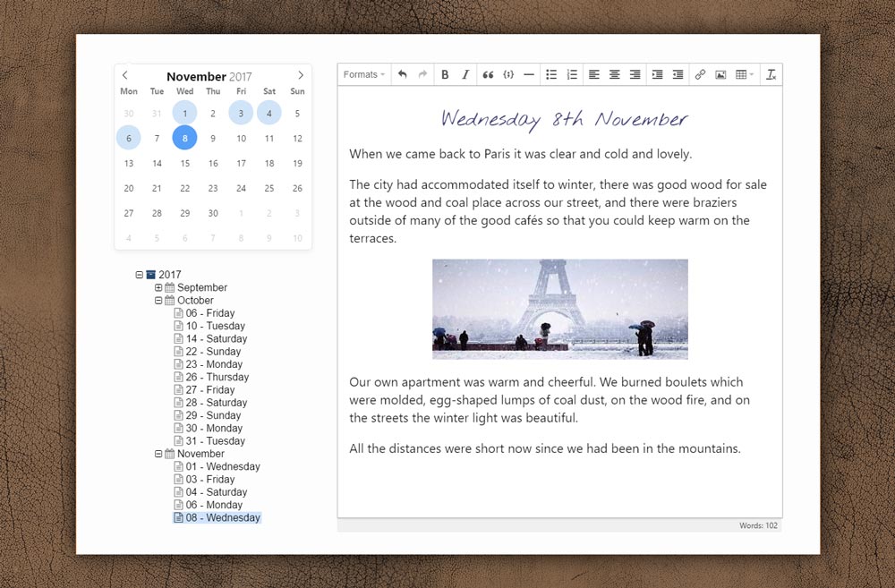Select November 4 in the calendar
This screenshot has height=588, width=895.
[268, 113]
